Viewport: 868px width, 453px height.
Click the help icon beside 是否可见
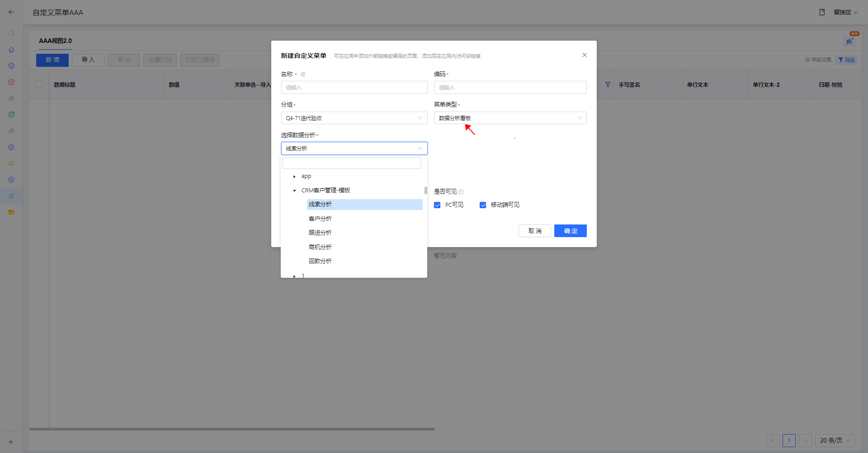tap(461, 191)
